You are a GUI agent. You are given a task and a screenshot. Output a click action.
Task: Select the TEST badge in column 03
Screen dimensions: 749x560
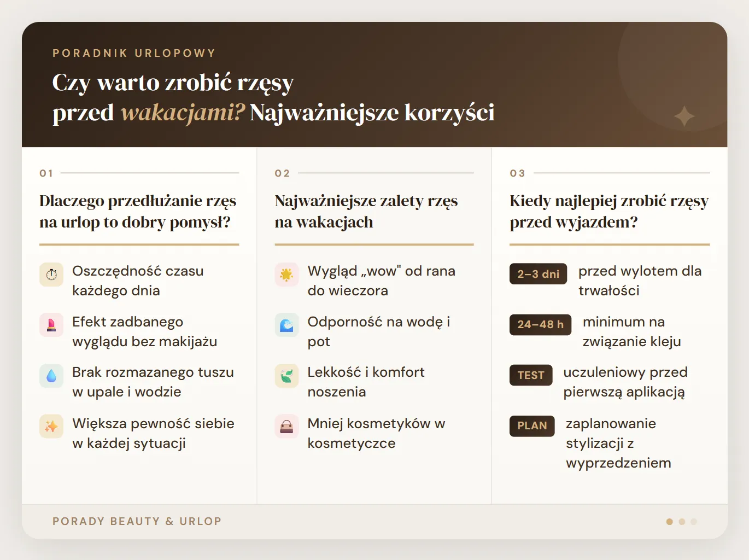[531, 375]
